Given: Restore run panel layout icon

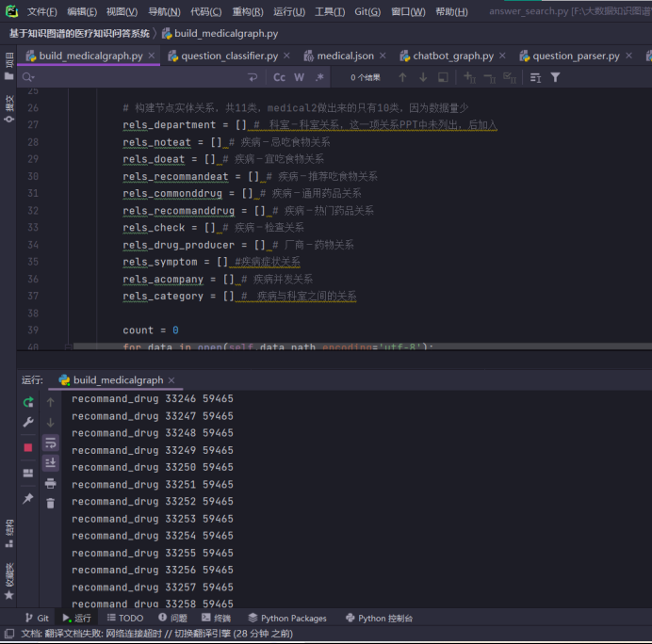Looking at the screenshot, I should (x=28, y=473).
